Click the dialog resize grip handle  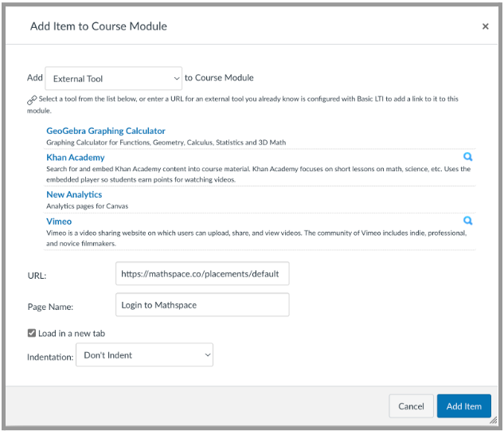click(x=493, y=420)
